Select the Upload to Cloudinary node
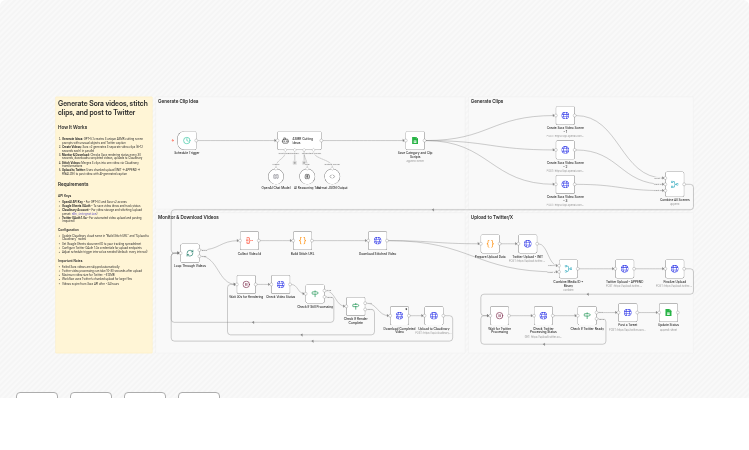Screen dimensions: 749x450 [433, 316]
